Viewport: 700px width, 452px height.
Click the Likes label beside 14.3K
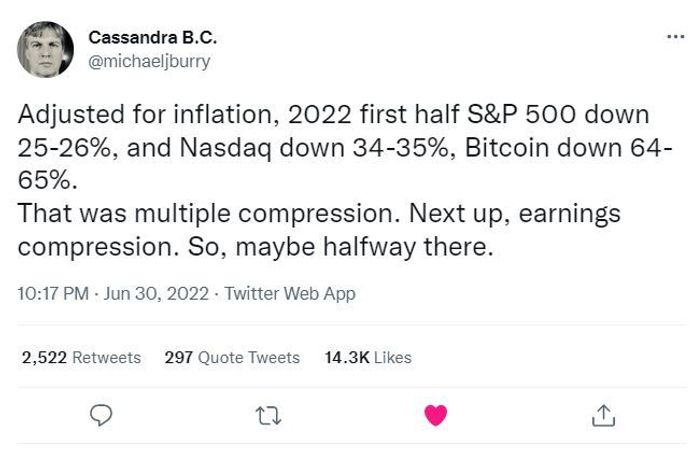[x=392, y=357]
